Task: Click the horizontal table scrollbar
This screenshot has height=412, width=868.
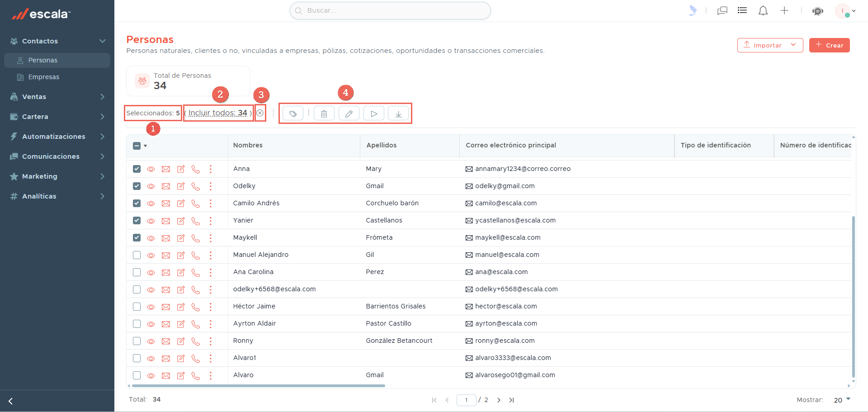Action: pyautogui.click(x=259, y=386)
